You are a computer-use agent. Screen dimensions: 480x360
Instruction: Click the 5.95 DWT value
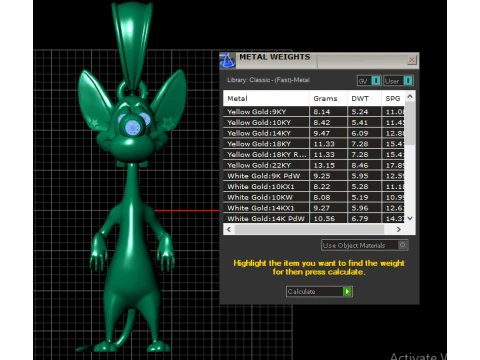pos(360,176)
